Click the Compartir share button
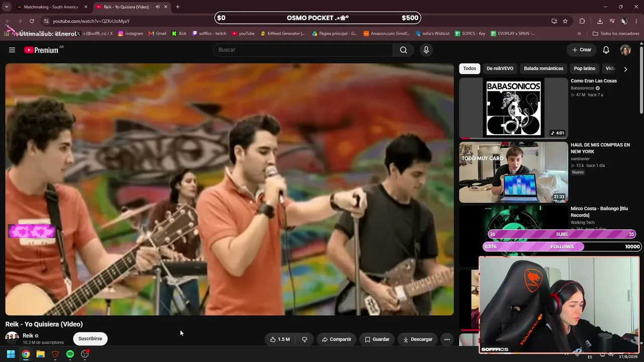Image resolution: width=644 pixels, height=362 pixels. (337, 339)
